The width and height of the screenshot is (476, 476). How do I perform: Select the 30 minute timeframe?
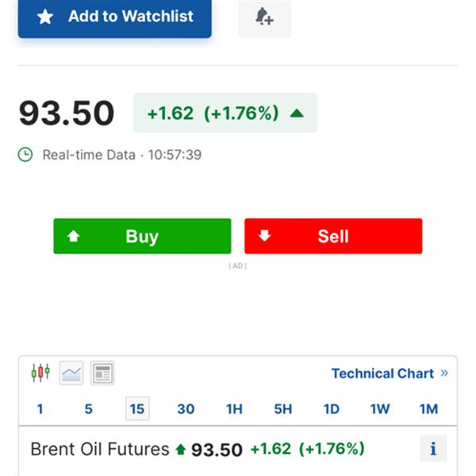pyautogui.click(x=186, y=409)
